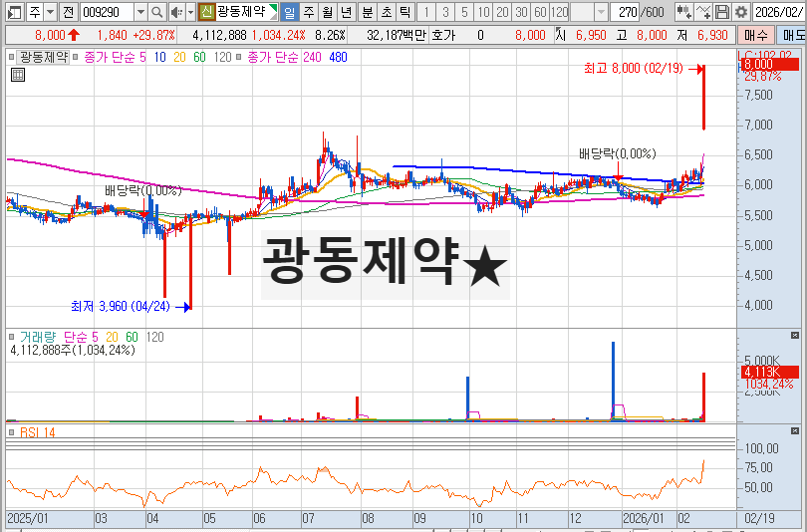Image resolution: width=807 pixels, height=532 pixels.
Task: Open the custom interval dropdown
Action: 601,12
